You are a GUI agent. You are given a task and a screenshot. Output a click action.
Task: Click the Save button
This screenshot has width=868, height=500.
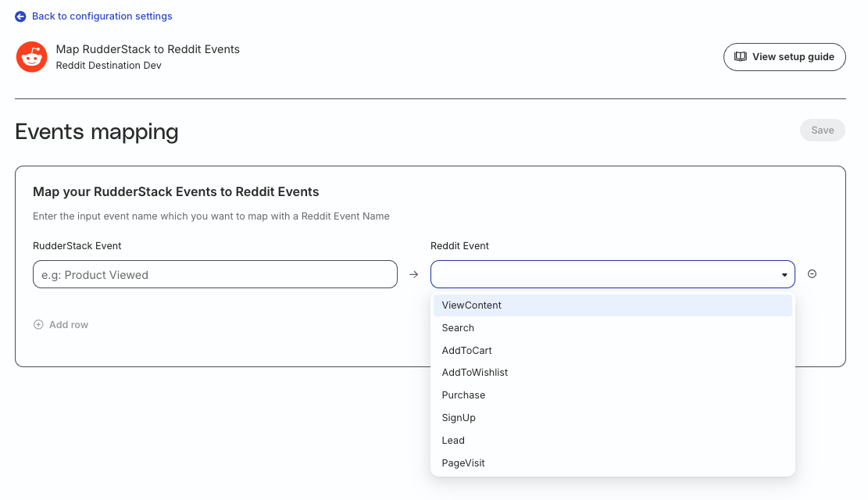[x=822, y=130]
